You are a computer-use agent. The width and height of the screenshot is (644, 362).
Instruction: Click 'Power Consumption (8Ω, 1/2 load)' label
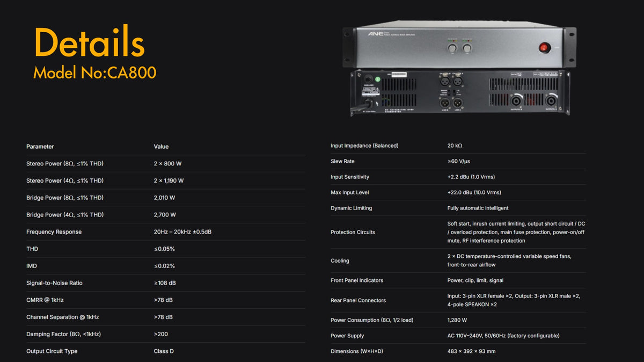(372, 320)
